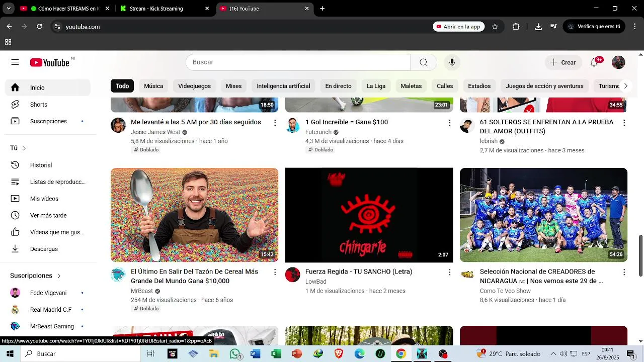Open more options for Jesse James West video

(275, 123)
